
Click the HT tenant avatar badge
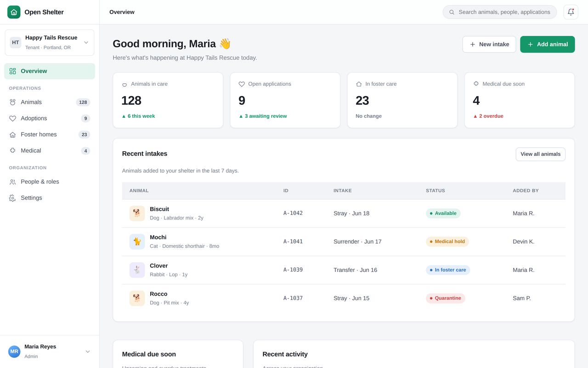16,42
